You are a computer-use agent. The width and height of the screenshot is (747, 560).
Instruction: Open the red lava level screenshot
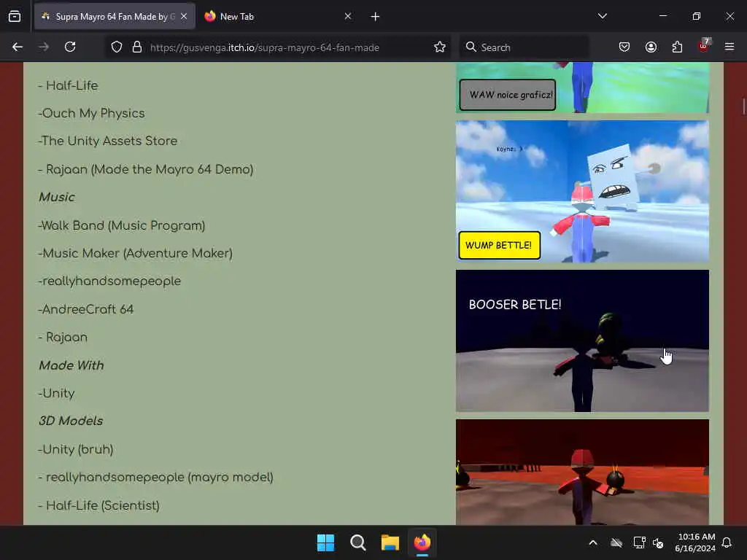click(582, 472)
